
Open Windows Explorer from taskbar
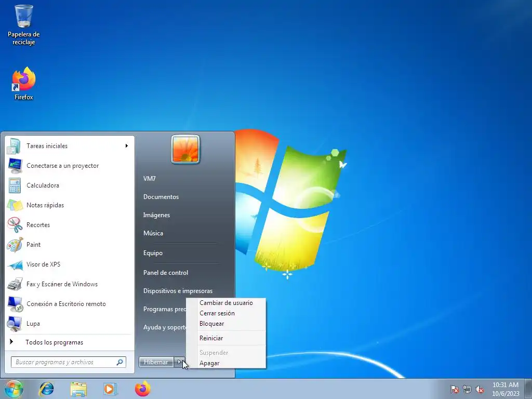[78, 389]
